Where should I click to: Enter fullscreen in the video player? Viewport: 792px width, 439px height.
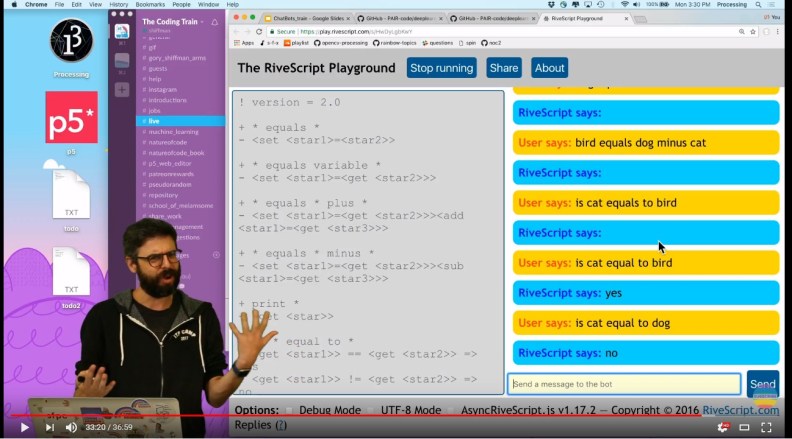pyautogui.click(x=766, y=427)
